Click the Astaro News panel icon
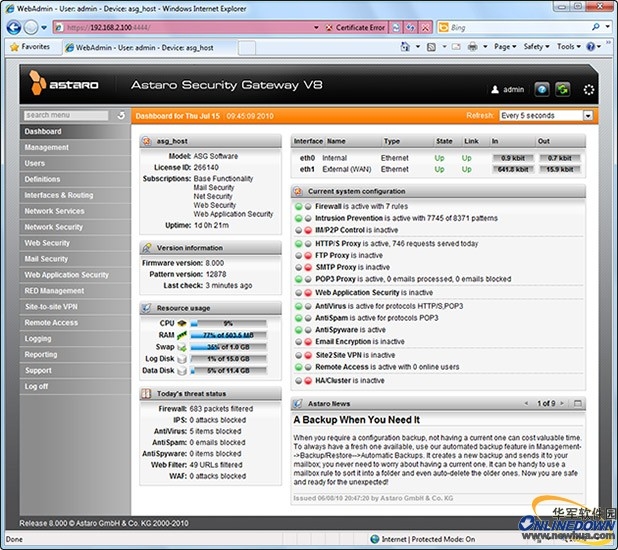Viewport: 618px width, 550px height. [x=298, y=403]
